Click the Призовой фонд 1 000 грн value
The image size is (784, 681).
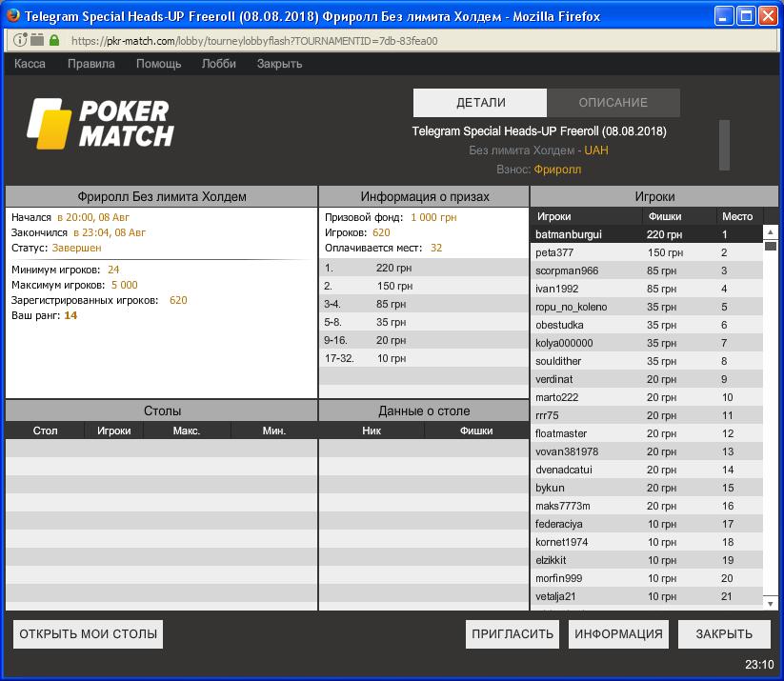(433, 217)
